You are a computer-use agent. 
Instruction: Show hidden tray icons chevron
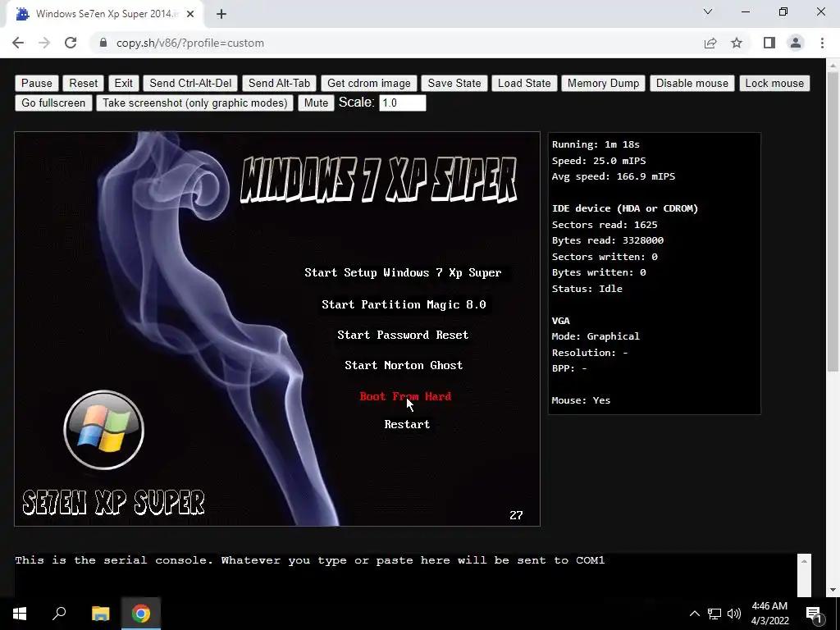coord(694,614)
